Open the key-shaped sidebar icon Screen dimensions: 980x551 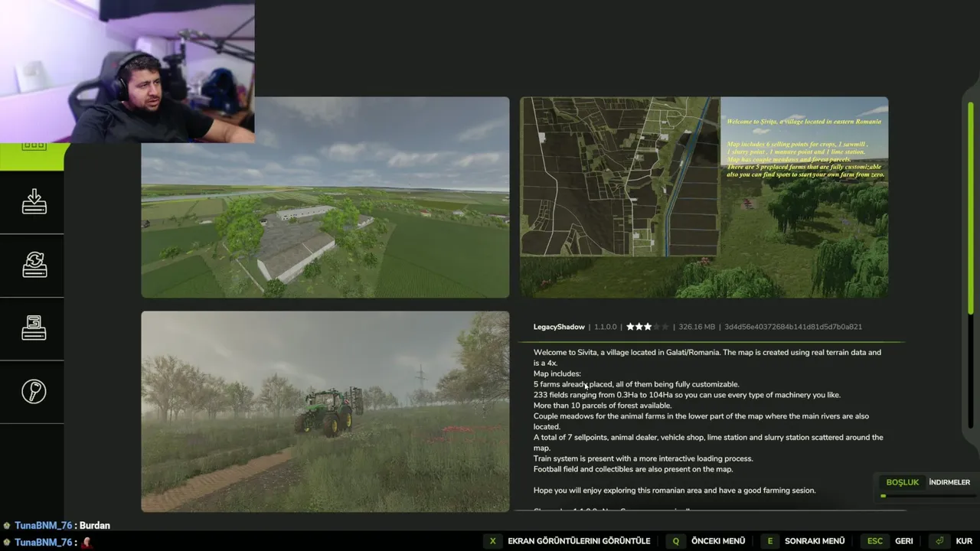tap(34, 392)
